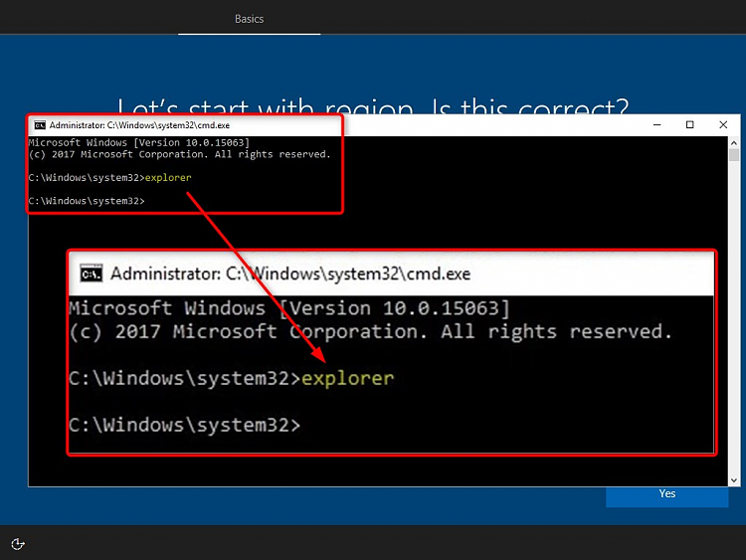
Task: Click the 'explorer' command text in small console
Action: [x=168, y=177]
